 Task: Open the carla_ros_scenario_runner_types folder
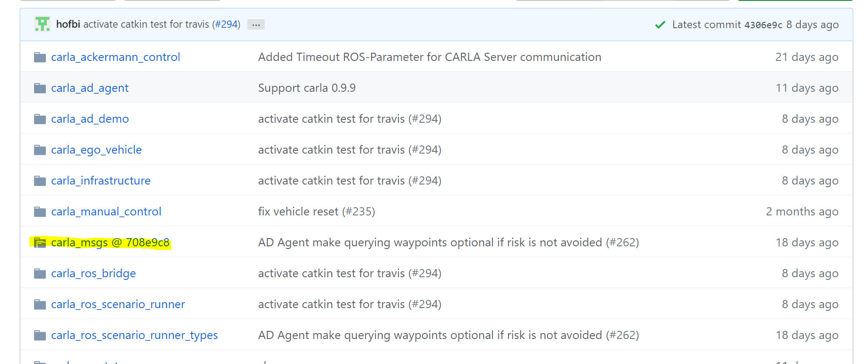134,335
